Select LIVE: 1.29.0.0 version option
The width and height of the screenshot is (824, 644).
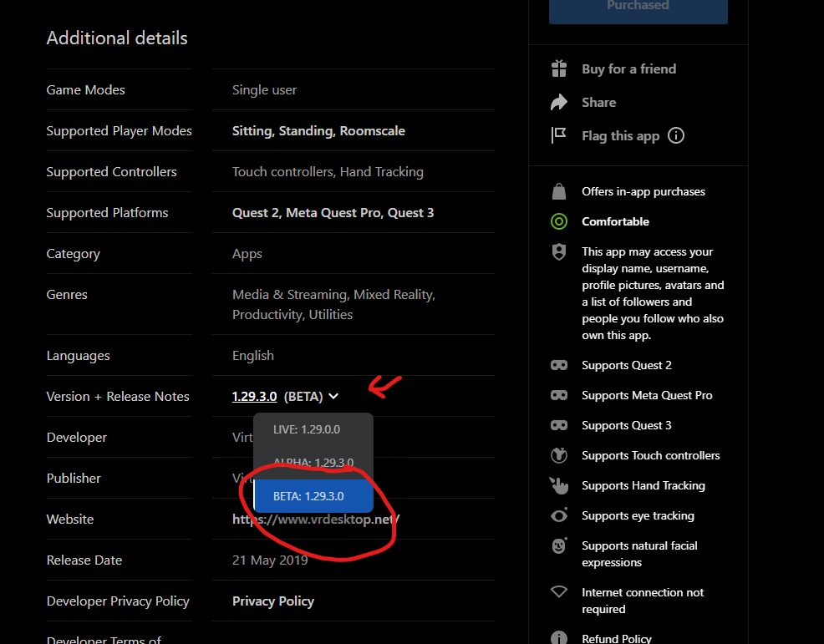(307, 429)
